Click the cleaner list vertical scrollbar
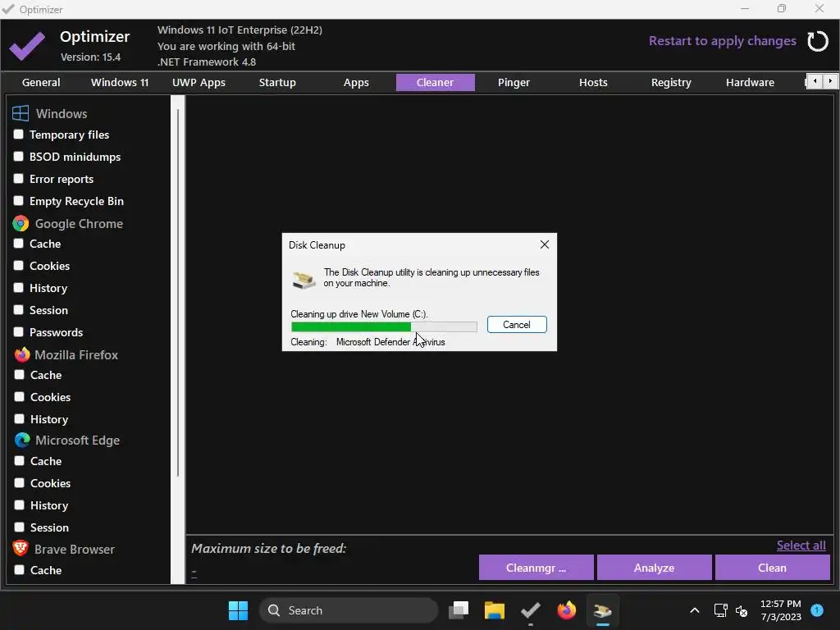The image size is (840, 630). pyautogui.click(x=178, y=292)
